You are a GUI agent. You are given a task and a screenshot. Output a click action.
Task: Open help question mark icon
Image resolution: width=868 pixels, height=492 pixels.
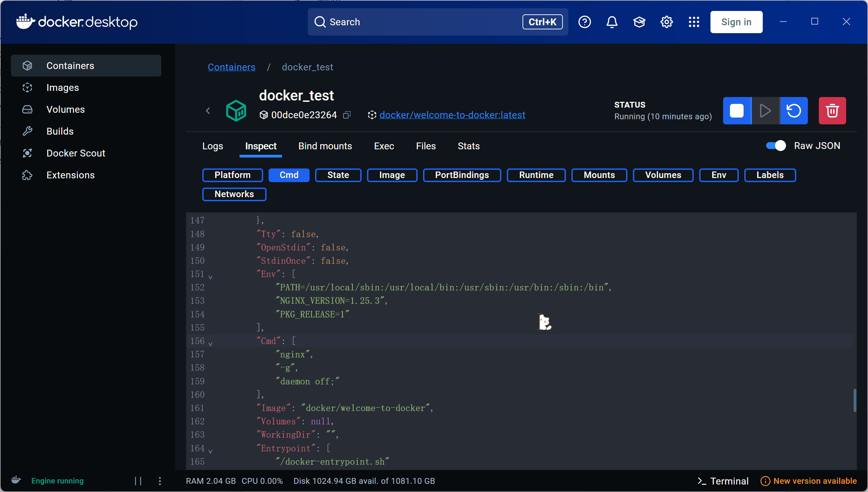click(584, 22)
